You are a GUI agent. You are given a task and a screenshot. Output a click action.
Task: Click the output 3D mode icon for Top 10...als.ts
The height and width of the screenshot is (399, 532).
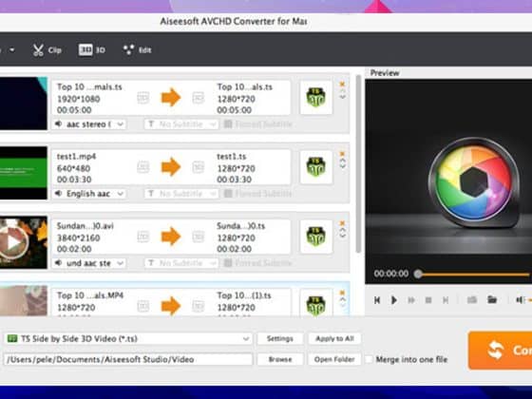(199, 98)
